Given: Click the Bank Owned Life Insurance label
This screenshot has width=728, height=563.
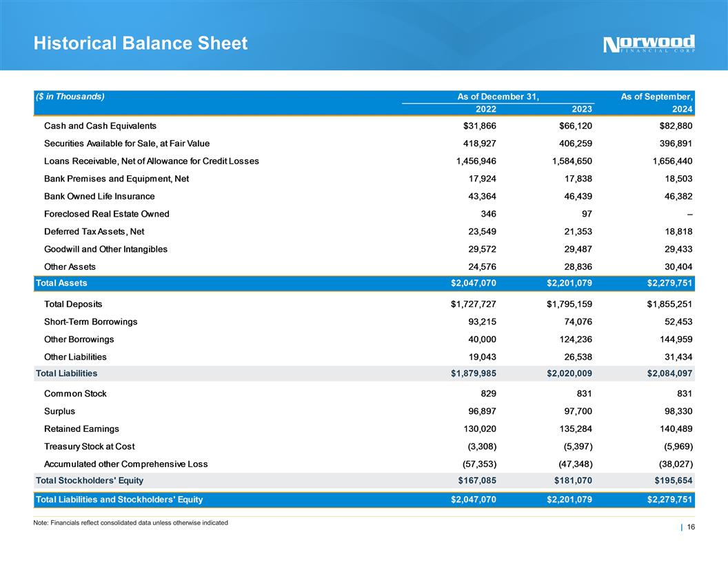Looking at the screenshot, I should point(99,197).
